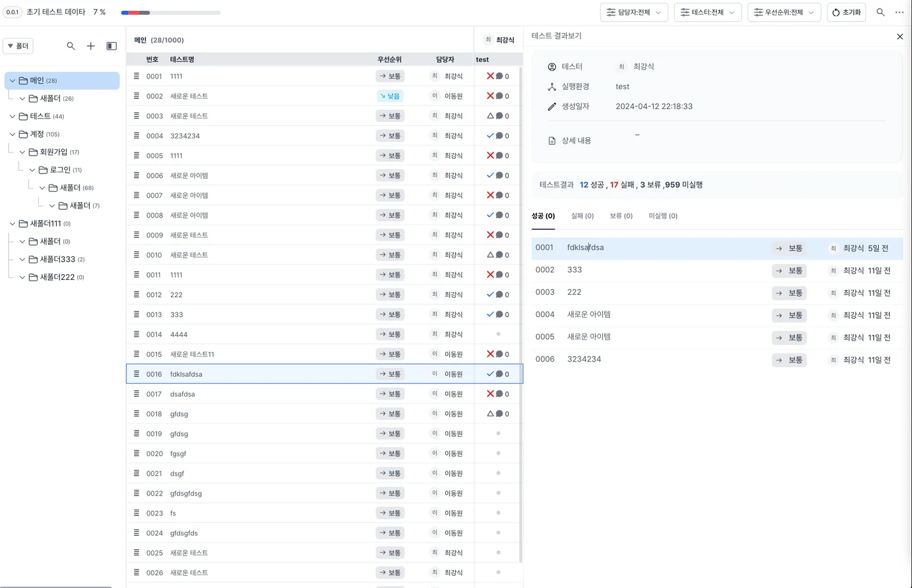Select result row 0006 named 3234234
The height and width of the screenshot is (588, 912).
[717, 360]
